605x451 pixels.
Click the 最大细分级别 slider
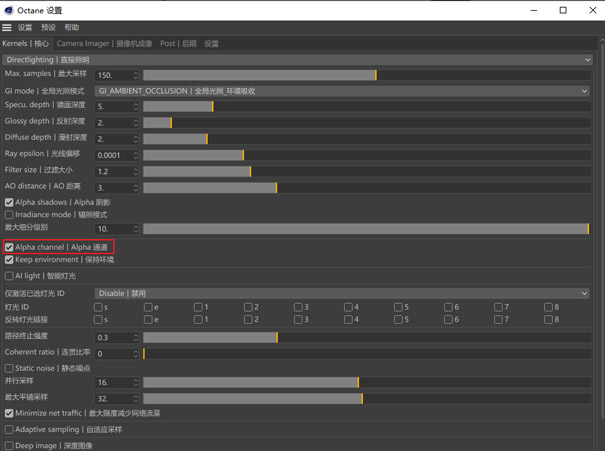point(367,229)
